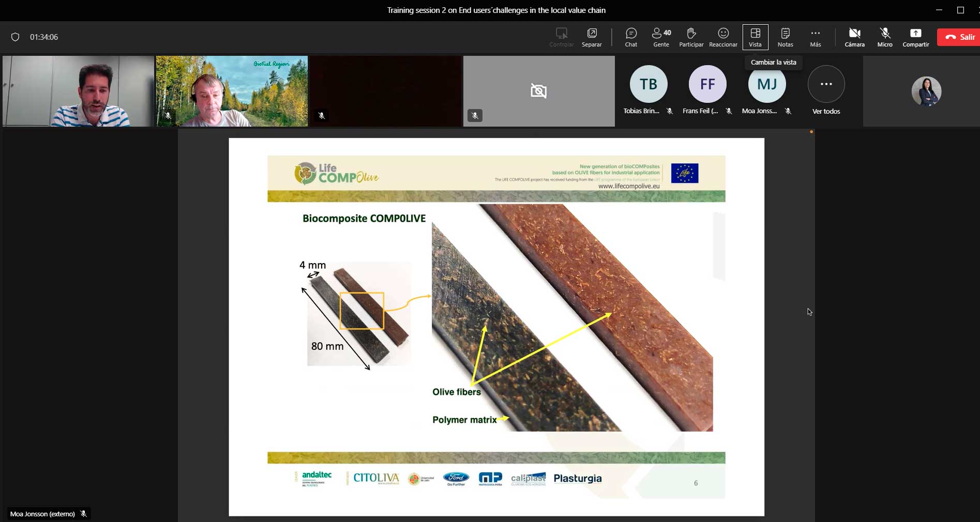This screenshot has height=522, width=980.
Task: Click the slide page number 6
Action: pyautogui.click(x=696, y=483)
